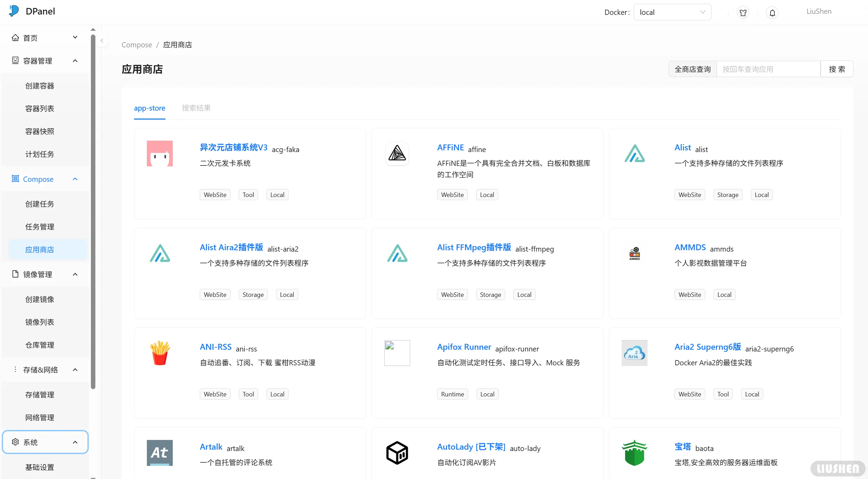The image size is (868, 479).
Task: Open the Alist FFMpeg插件版 link
Action: (474, 247)
